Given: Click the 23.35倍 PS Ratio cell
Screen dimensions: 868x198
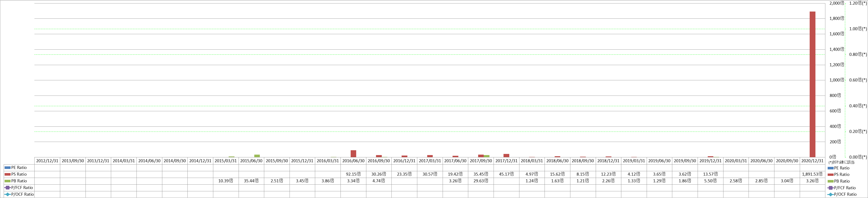Looking at the screenshot, I should tap(404, 174).
